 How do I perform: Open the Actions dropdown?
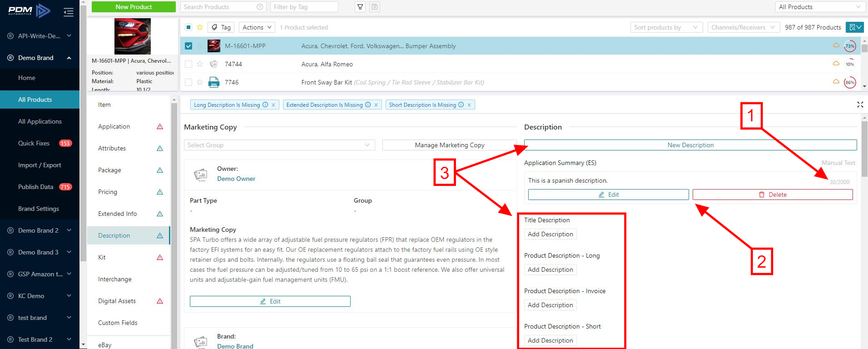coord(257,27)
